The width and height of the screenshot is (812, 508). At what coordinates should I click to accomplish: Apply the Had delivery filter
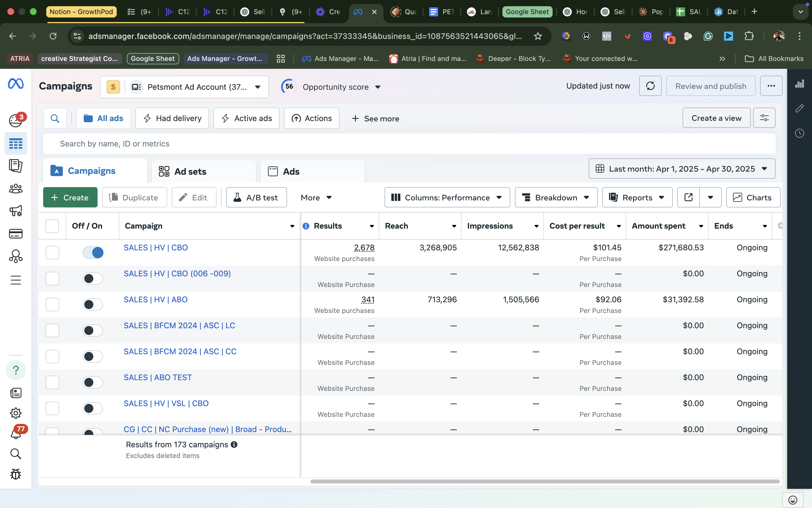(172, 118)
